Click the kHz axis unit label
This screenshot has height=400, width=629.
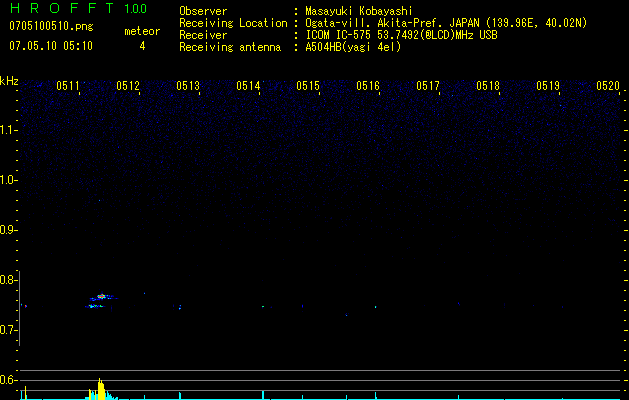coord(9,81)
